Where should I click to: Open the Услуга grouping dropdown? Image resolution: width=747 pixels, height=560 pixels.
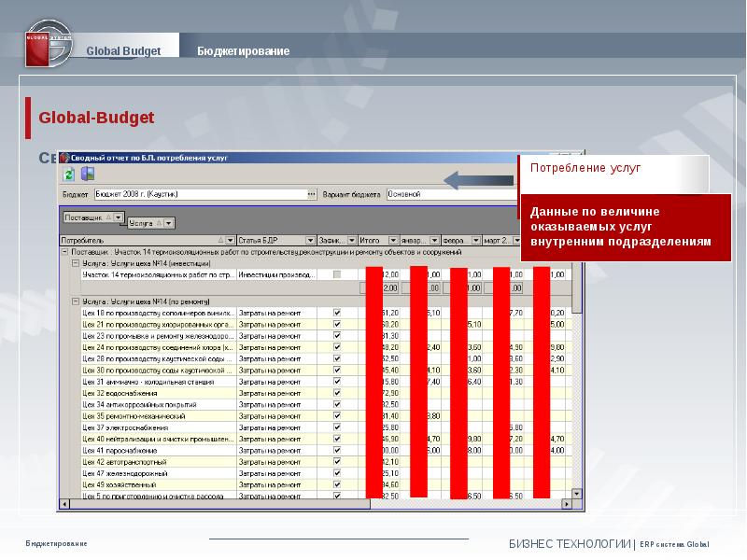click(x=167, y=223)
